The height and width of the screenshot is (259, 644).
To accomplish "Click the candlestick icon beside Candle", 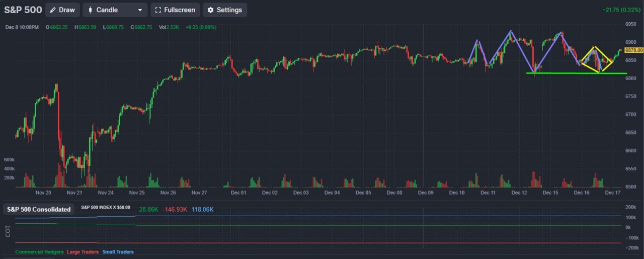I will [91, 10].
